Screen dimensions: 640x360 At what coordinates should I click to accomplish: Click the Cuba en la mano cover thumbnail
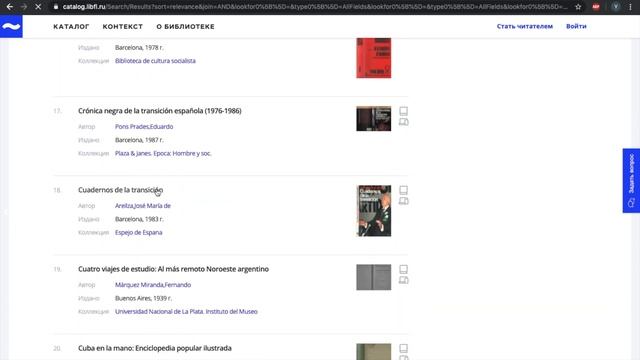373,352
